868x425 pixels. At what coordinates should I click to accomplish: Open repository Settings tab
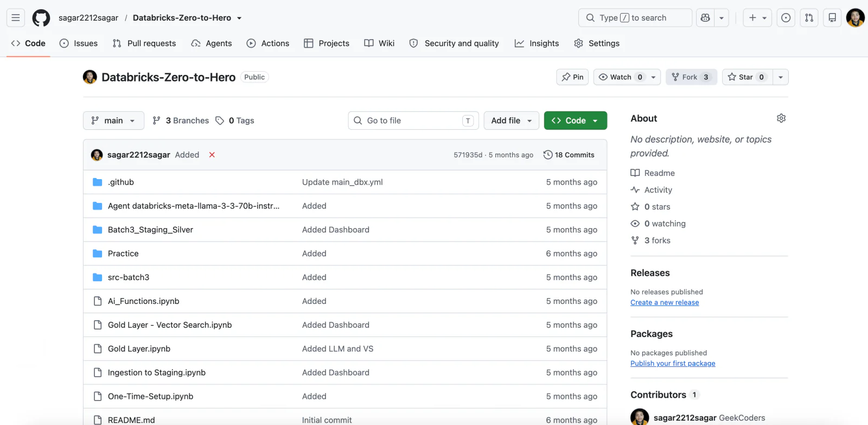click(x=597, y=43)
